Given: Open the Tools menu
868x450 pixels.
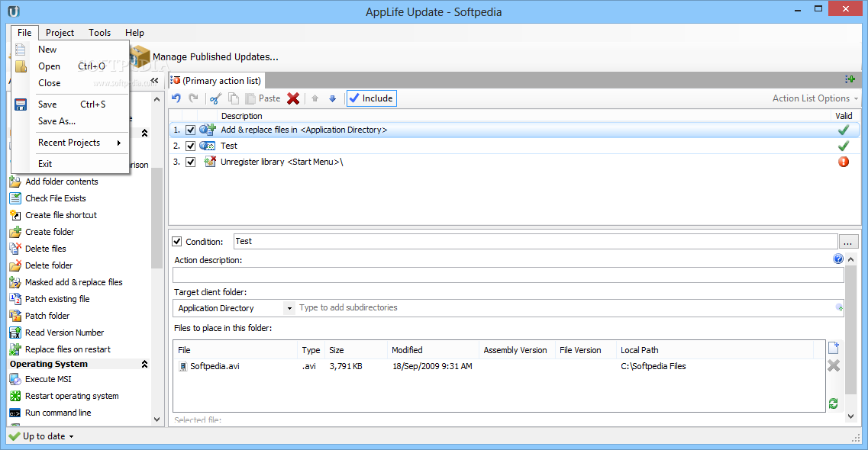Looking at the screenshot, I should pyautogui.click(x=100, y=33).
